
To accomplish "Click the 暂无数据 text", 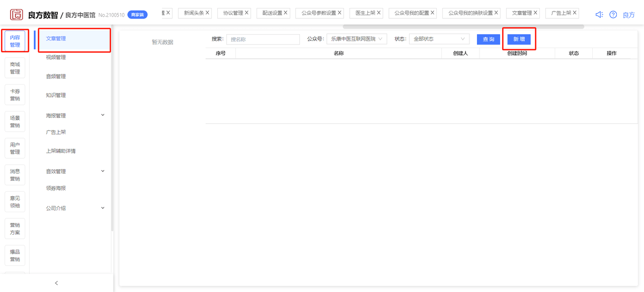I will coord(163,42).
